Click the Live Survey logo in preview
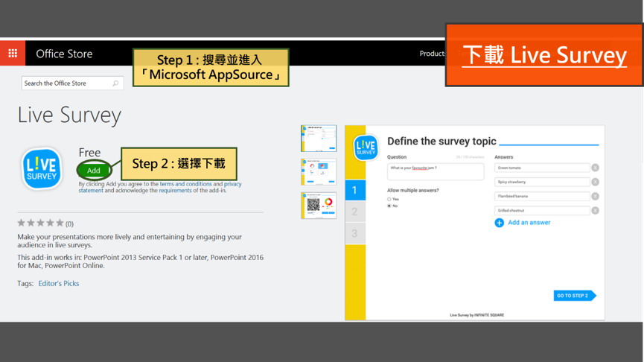The height and width of the screenshot is (362, 644). [366, 147]
